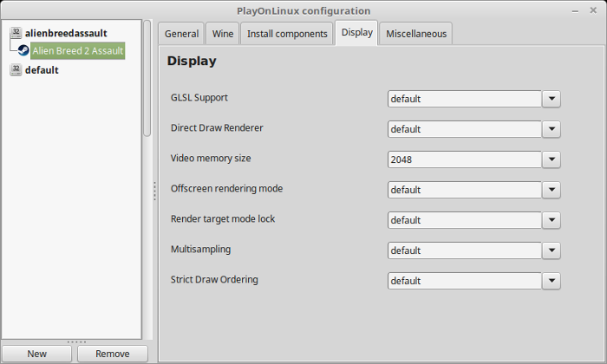Click the virtual drives list vertical scrollbar
Screen dimensions: 607x364
point(147,78)
